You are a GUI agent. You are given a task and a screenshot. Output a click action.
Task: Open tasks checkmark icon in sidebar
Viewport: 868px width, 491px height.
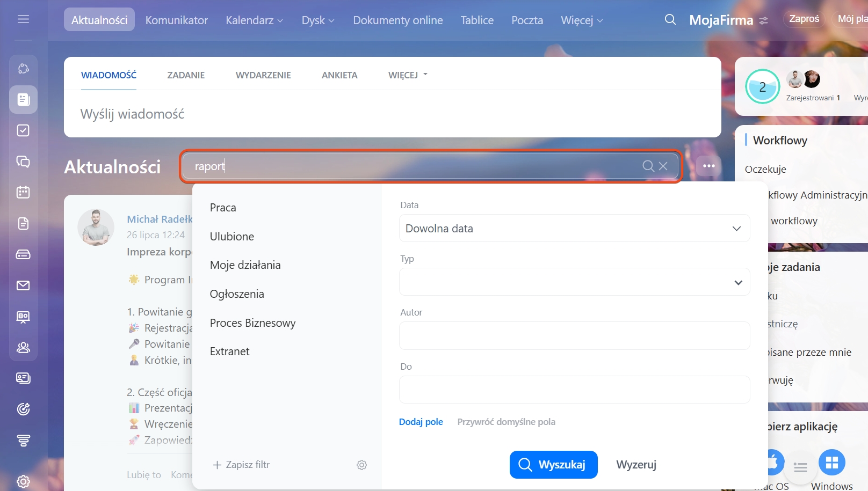[23, 130]
